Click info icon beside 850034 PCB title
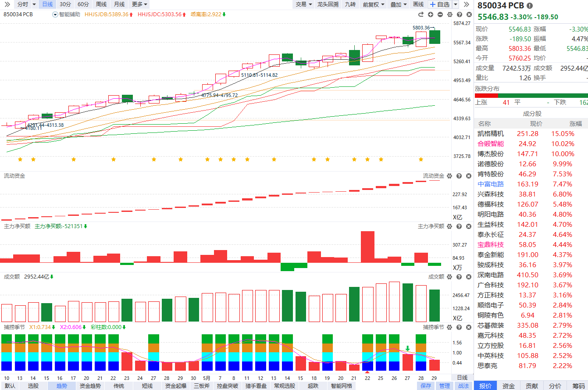Viewport: 588px width, 390px height. pyautogui.click(x=530, y=6)
